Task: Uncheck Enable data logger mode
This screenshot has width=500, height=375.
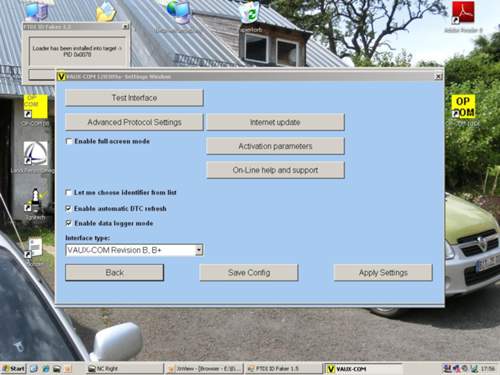Action: pyautogui.click(x=69, y=223)
